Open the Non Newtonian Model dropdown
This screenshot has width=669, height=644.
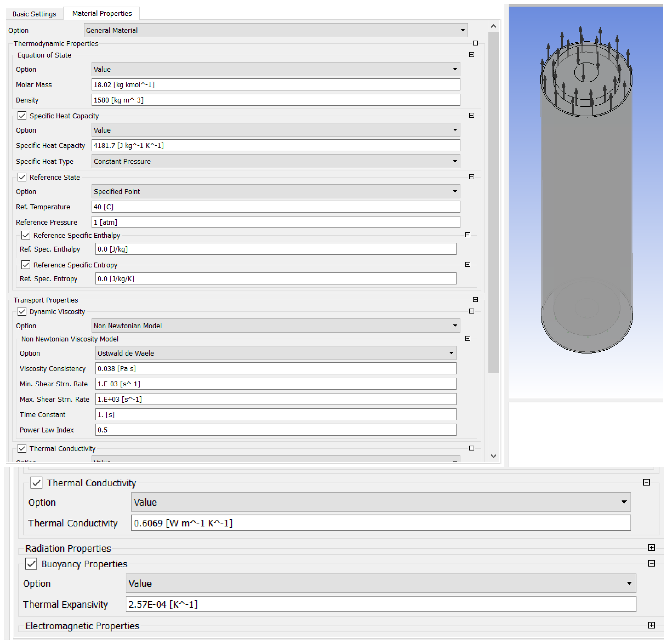click(455, 326)
